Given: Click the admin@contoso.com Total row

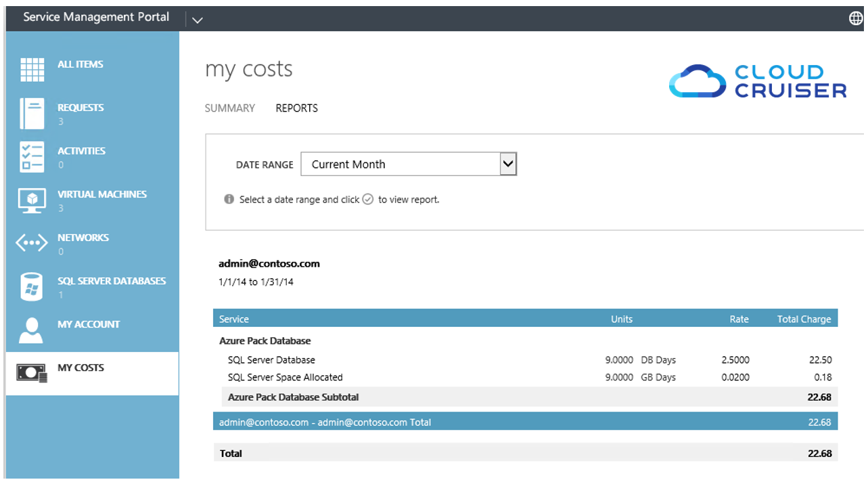Looking at the screenshot, I should (x=525, y=422).
